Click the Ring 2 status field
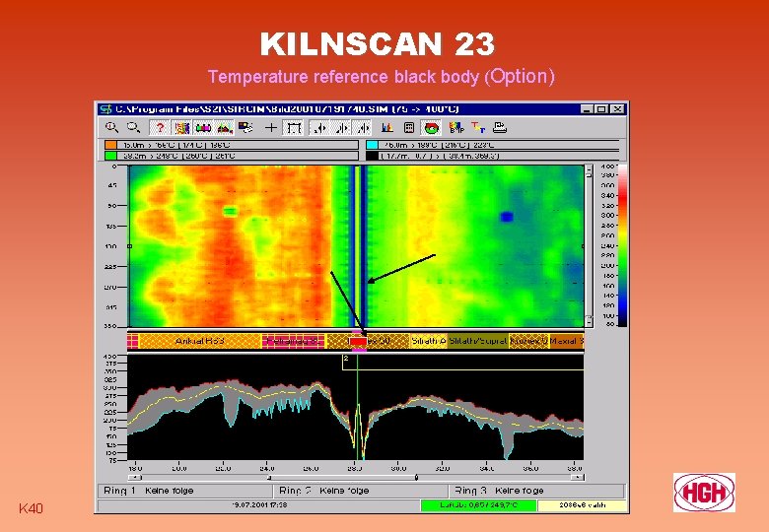Viewport: 769px width, 532px height. [361, 491]
